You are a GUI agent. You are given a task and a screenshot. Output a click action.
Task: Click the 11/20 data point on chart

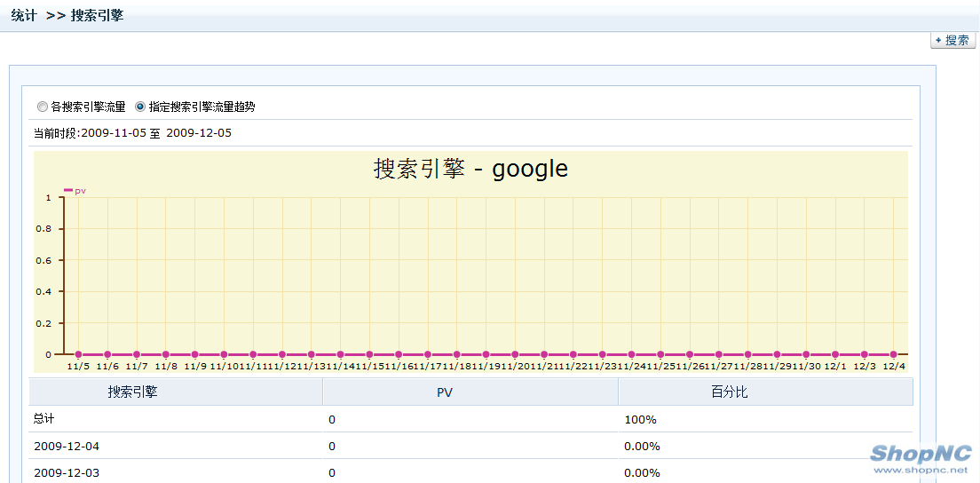(515, 354)
